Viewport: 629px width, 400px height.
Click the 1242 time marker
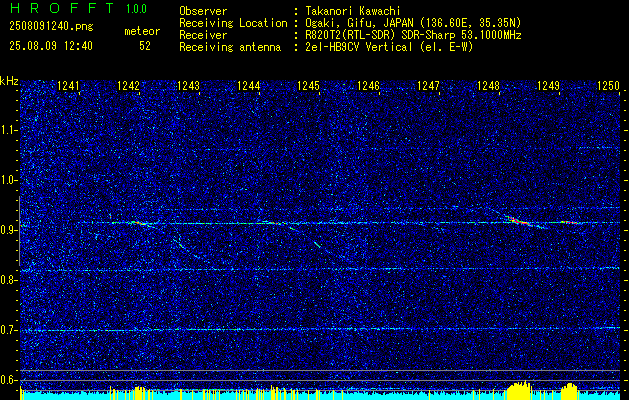[128, 86]
